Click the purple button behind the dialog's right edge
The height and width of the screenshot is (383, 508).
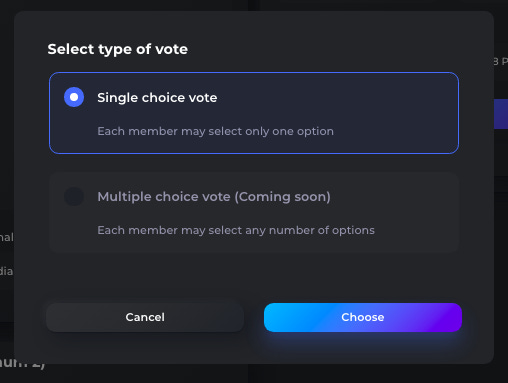click(501, 114)
